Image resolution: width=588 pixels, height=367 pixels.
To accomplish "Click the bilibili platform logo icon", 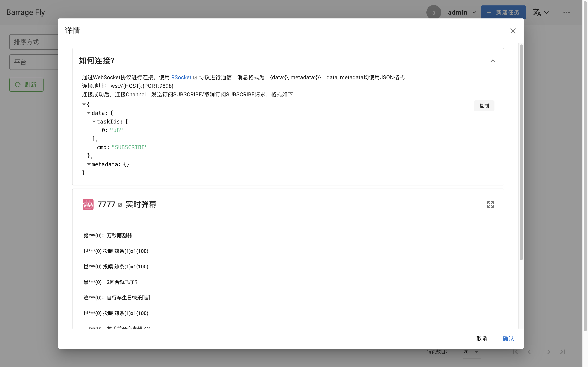I will point(88,204).
